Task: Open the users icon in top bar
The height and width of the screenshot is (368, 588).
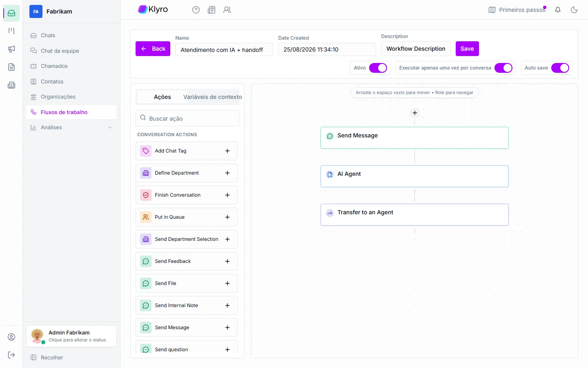Action: [x=227, y=10]
